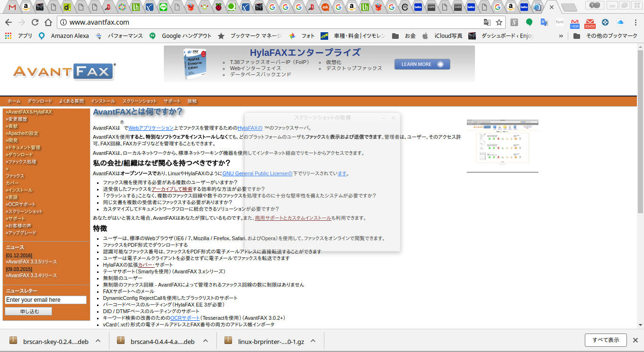Viewport: 644px width, 352px height.
Task: Expand options for brscan4 download
Action: point(206,341)
